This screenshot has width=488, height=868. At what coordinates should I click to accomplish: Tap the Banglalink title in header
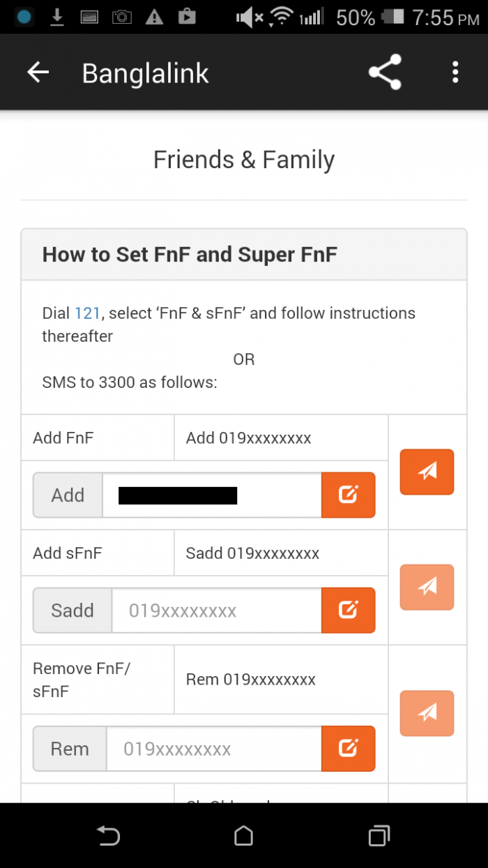(145, 73)
